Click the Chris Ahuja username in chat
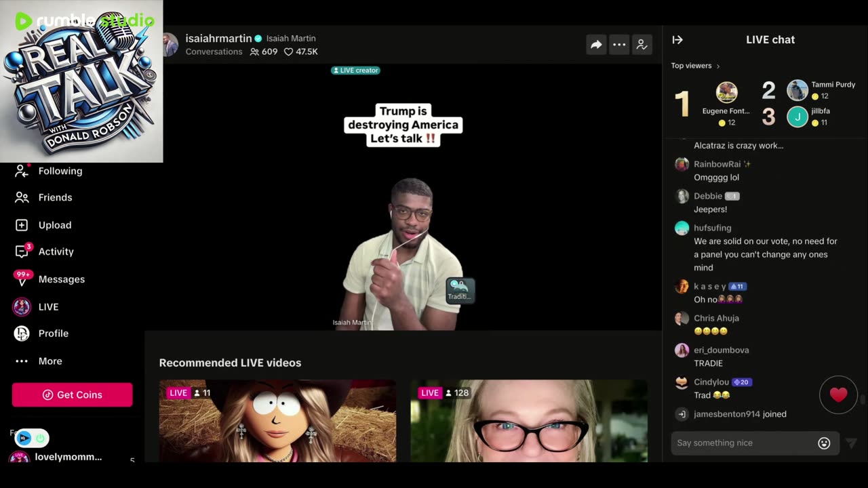 point(716,318)
